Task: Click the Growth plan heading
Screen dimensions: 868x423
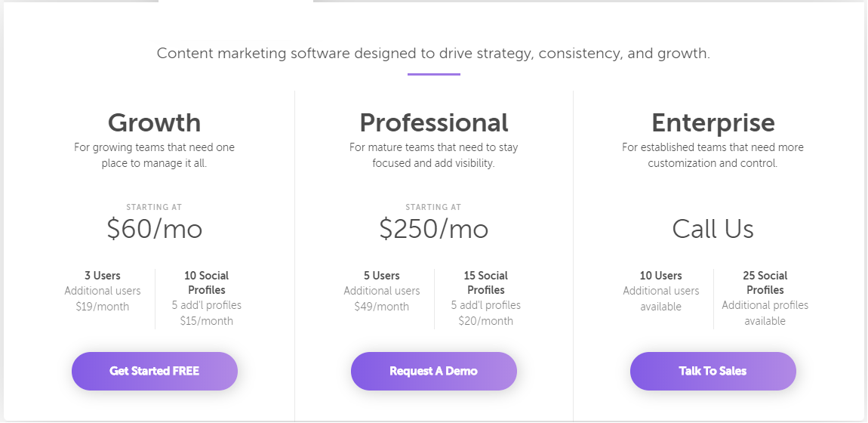Action: click(154, 122)
